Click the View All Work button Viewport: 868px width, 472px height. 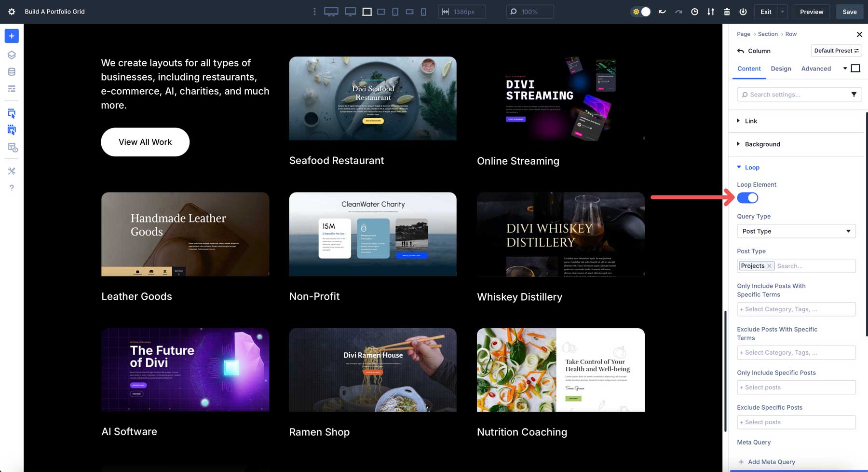[x=145, y=142]
